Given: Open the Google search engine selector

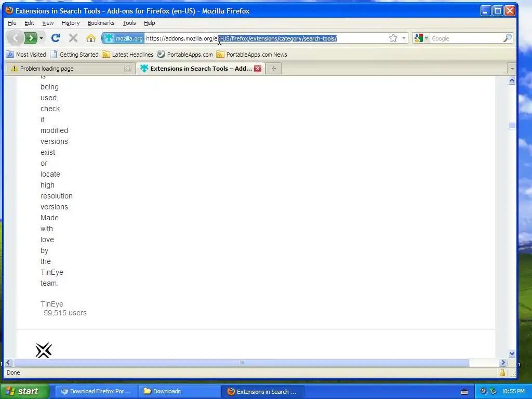Looking at the screenshot, I should tap(421, 38).
